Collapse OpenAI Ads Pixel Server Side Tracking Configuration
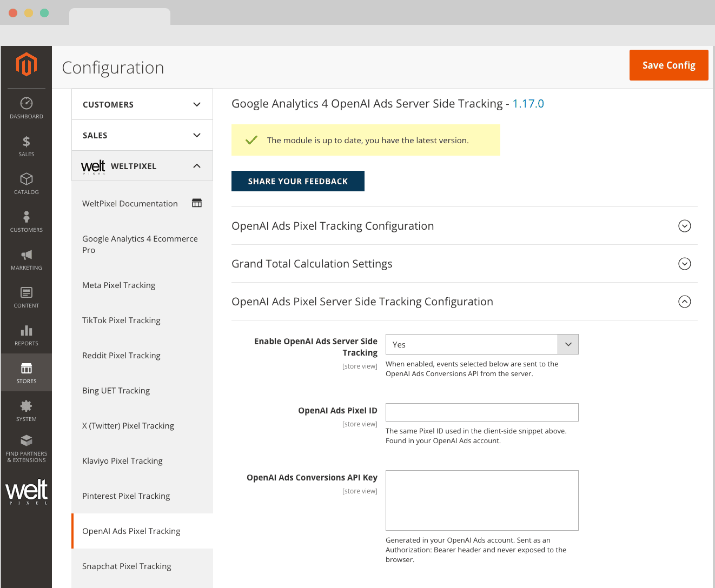This screenshot has height=588, width=715. click(x=465, y=302)
